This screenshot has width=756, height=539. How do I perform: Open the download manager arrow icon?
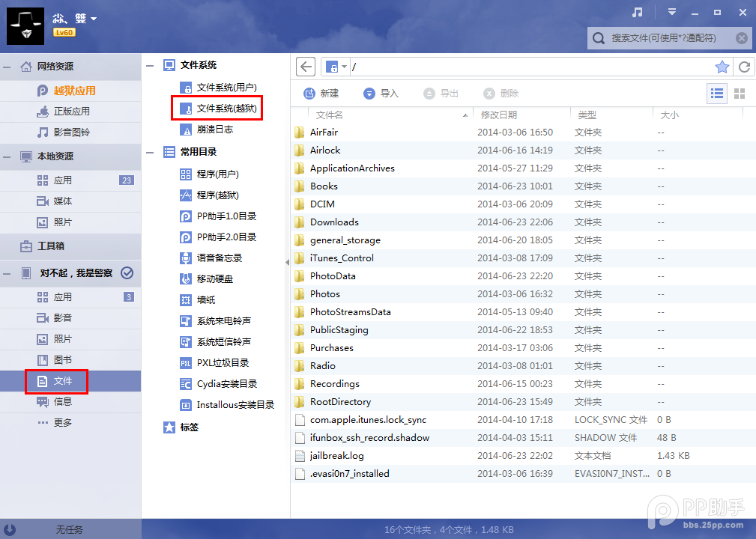click(x=672, y=12)
